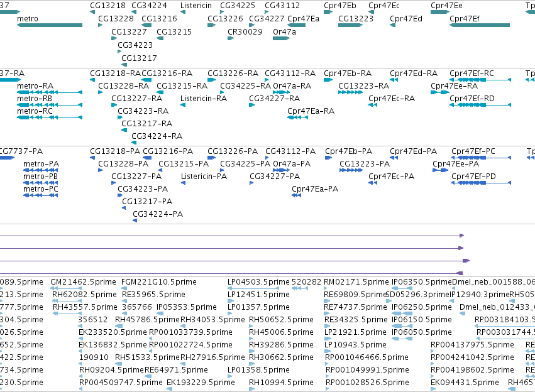Select the Cpr47Ec-RA transcript label

tap(392, 99)
